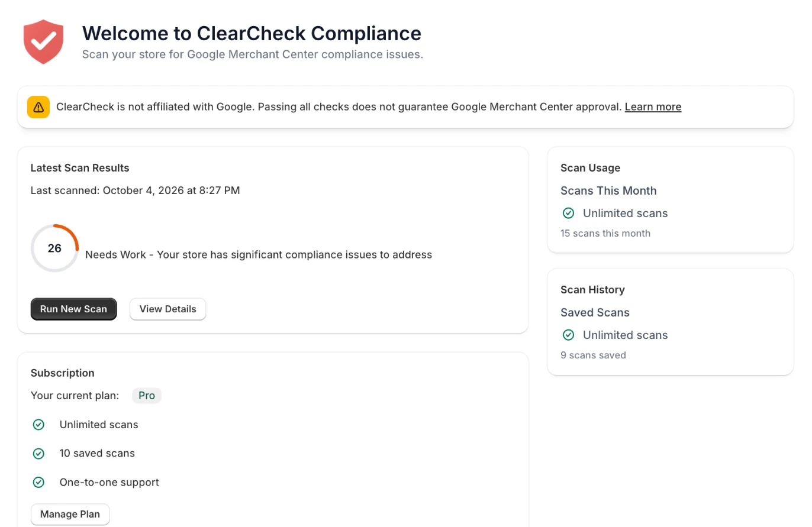Click the checkmark icon beside Scan History's Unlimited scans

pyautogui.click(x=568, y=335)
